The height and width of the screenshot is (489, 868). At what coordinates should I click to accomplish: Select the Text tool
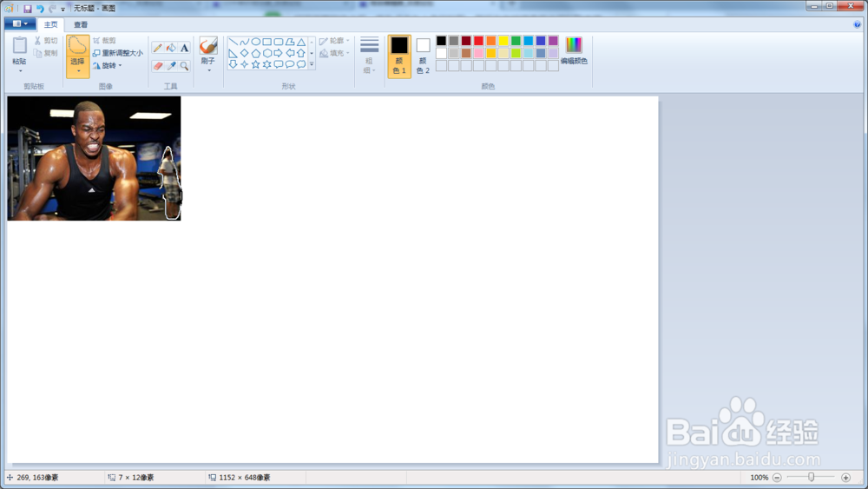click(x=184, y=48)
